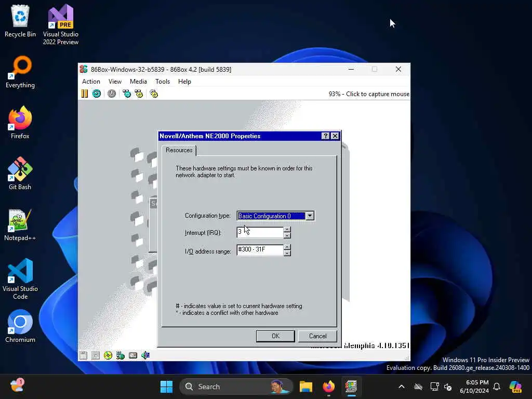Select the Chromium desktop shortcut
Screen dimensions: 532x399
(x=20, y=326)
